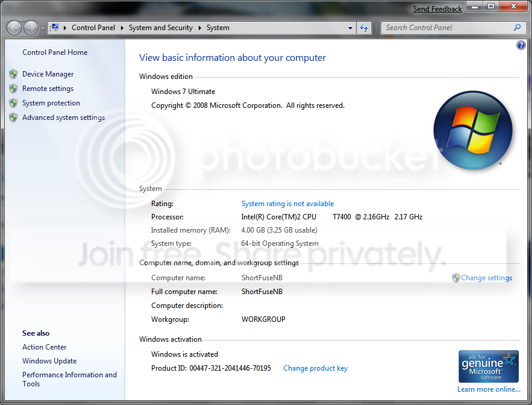Open Windows Update
Viewport: 532px width, 405px height.
(x=49, y=361)
